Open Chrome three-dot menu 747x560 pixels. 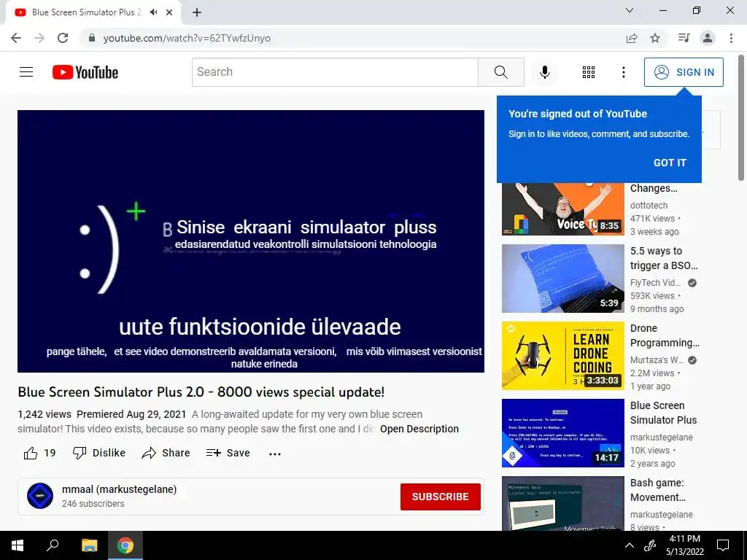point(731,38)
